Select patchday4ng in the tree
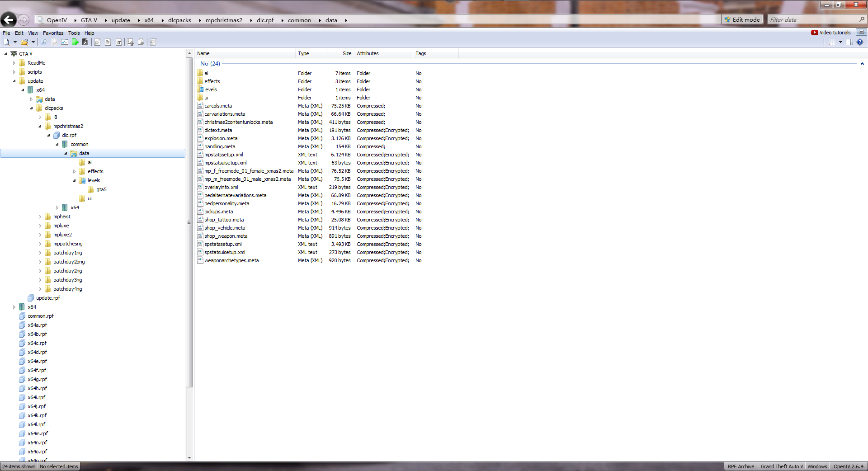The width and height of the screenshot is (868, 471). coord(67,289)
